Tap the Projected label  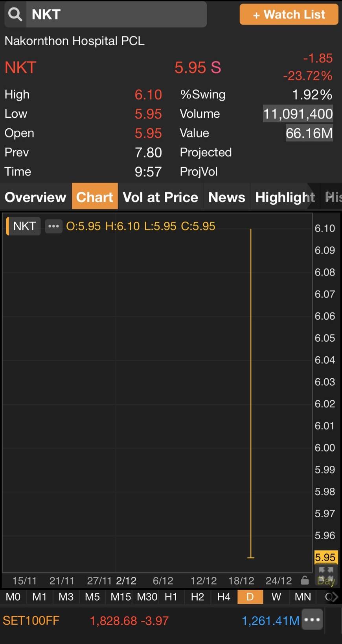click(x=206, y=152)
